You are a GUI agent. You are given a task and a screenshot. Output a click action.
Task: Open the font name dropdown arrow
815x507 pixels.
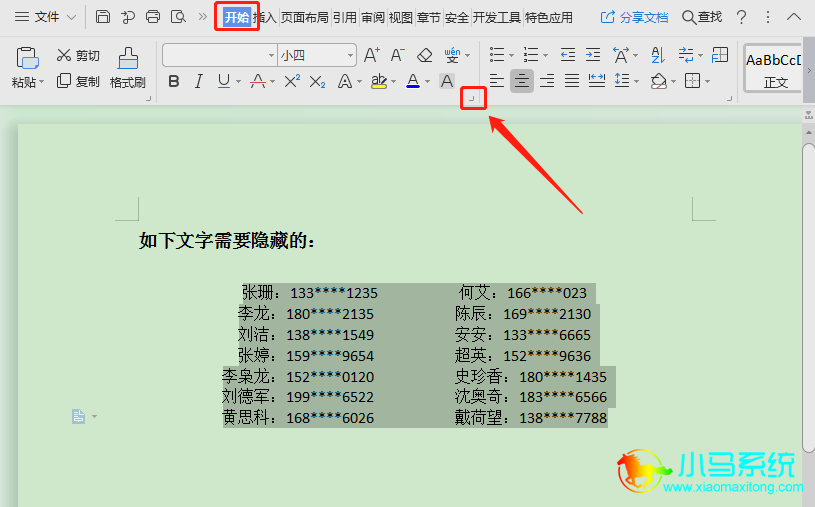tap(271, 55)
